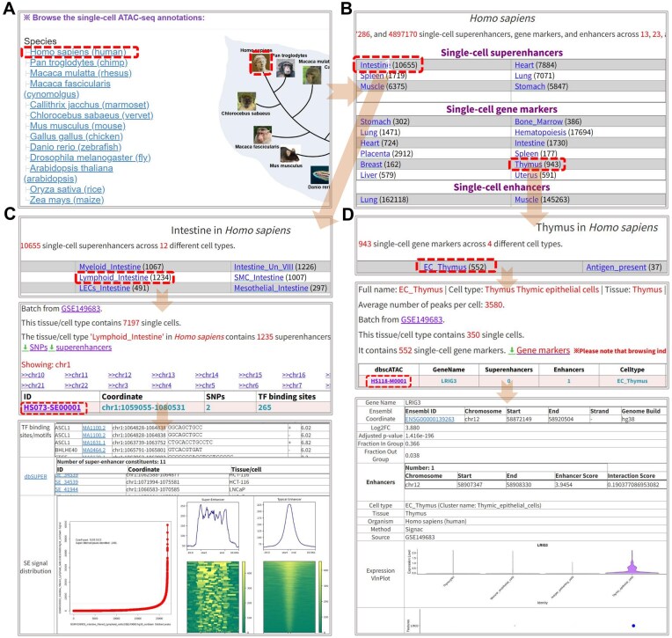
Task: Open Pan troglodytes (chimp) link
Action: pyautogui.click(x=79, y=62)
